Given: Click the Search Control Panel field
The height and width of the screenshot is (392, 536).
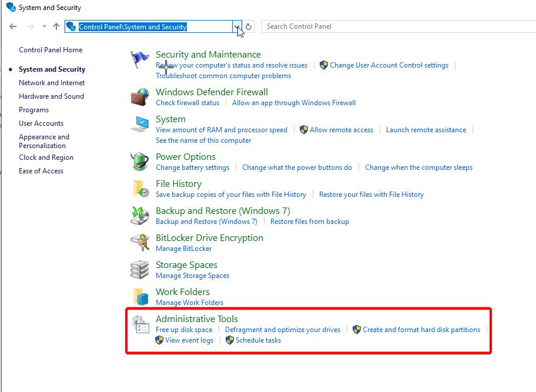Looking at the screenshot, I should (x=398, y=26).
